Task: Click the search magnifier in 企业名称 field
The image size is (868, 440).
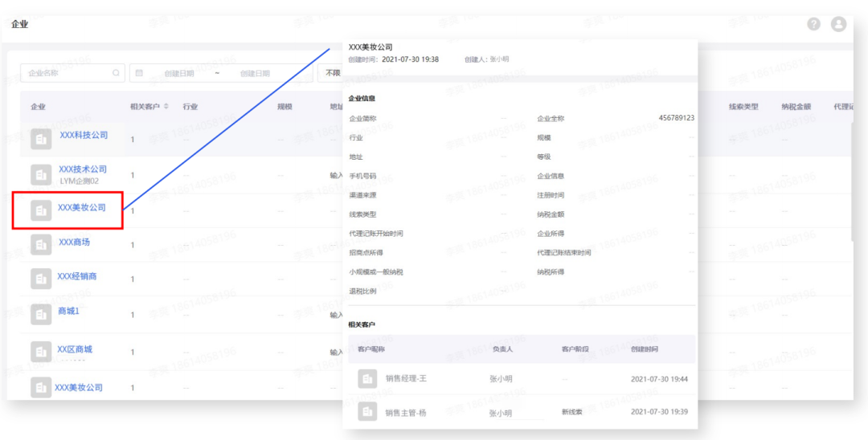Action: coord(117,73)
